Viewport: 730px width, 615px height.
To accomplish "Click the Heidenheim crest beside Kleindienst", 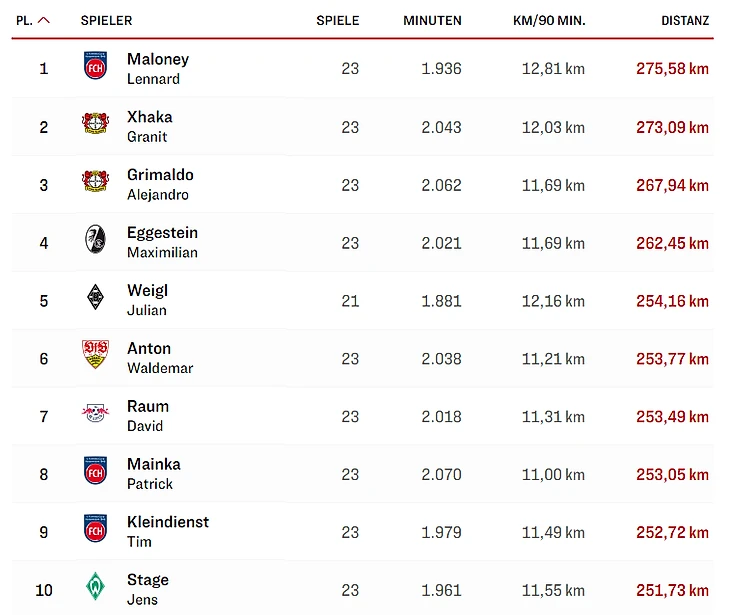I will coord(95,531).
